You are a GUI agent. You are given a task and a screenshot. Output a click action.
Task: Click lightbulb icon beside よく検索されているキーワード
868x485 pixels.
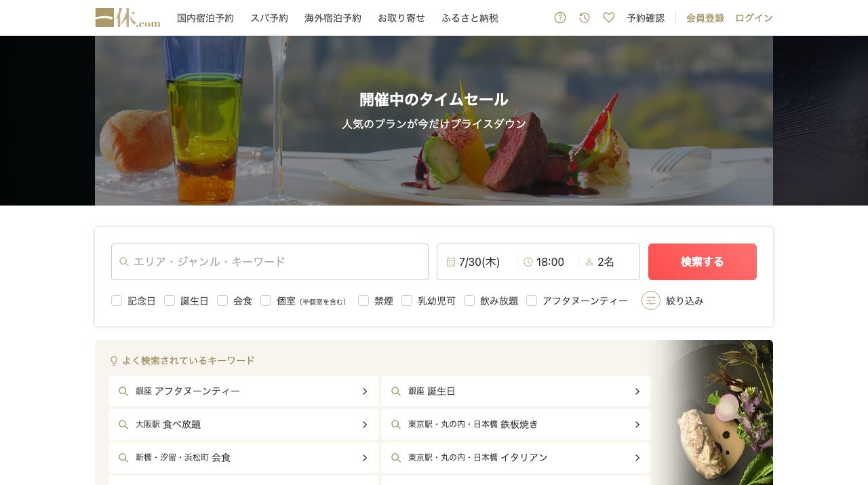114,361
